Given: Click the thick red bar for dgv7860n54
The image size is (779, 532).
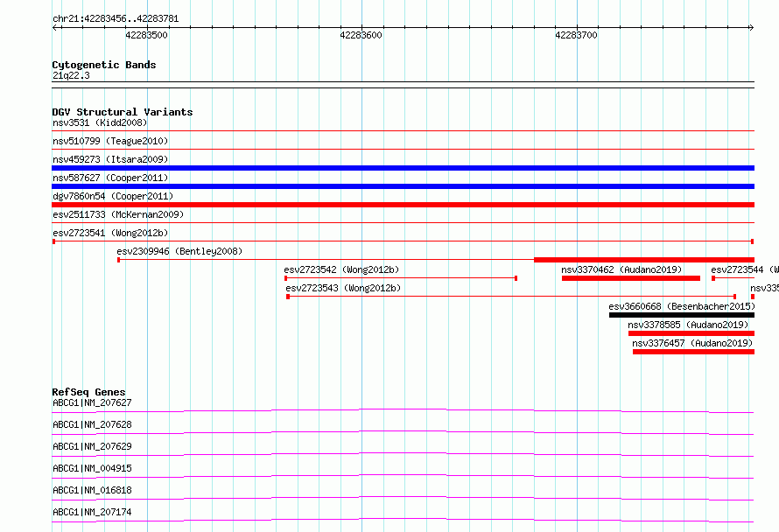Looking at the screenshot, I should click(x=403, y=205).
